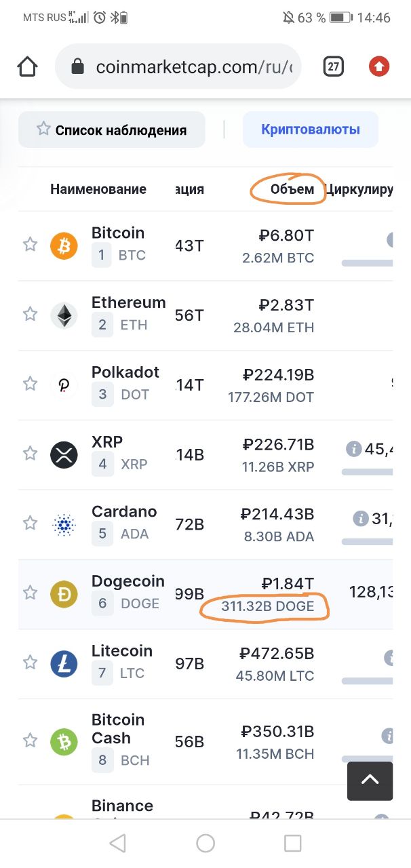Tap the scroll-to-top arrow button

[x=370, y=781]
